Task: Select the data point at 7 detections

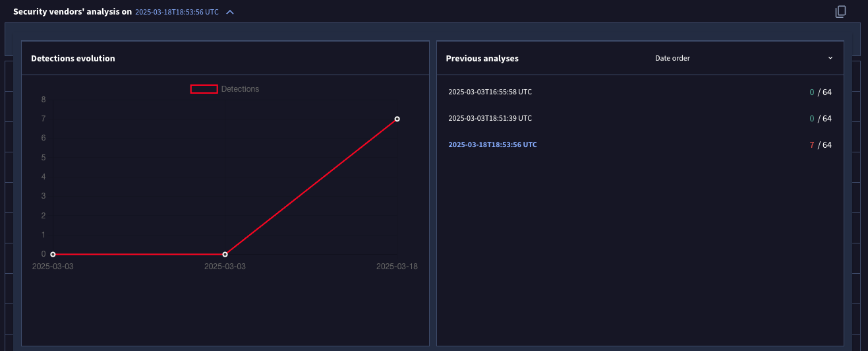Action: [397, 119]
